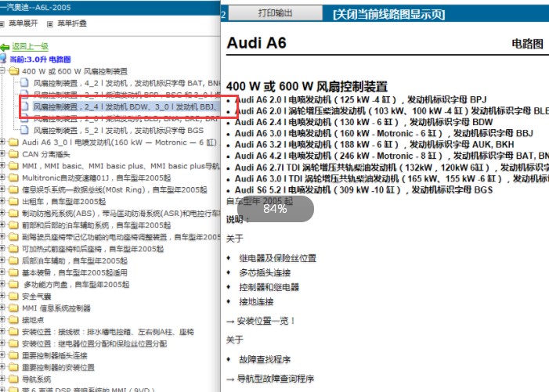
Task: Expand 出租车，自车型年2005起 folder
Action: pos(2,201)
